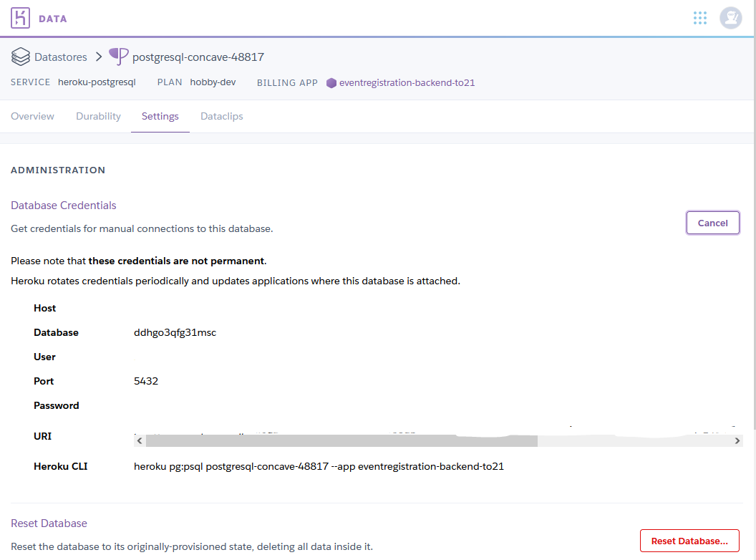The height and width of the screenshot is (560, 756).
Task: Click the PostgreSQL elephant icon
Action: (x=119, y=56)
